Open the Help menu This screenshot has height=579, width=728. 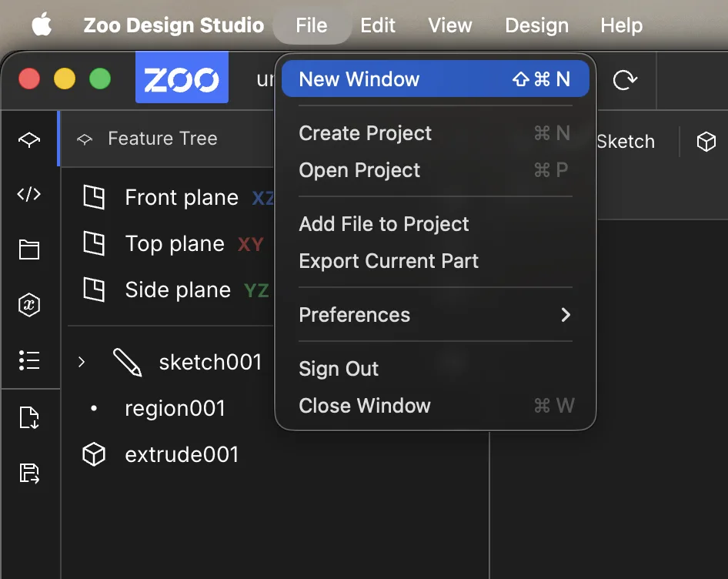coord(621,25)
